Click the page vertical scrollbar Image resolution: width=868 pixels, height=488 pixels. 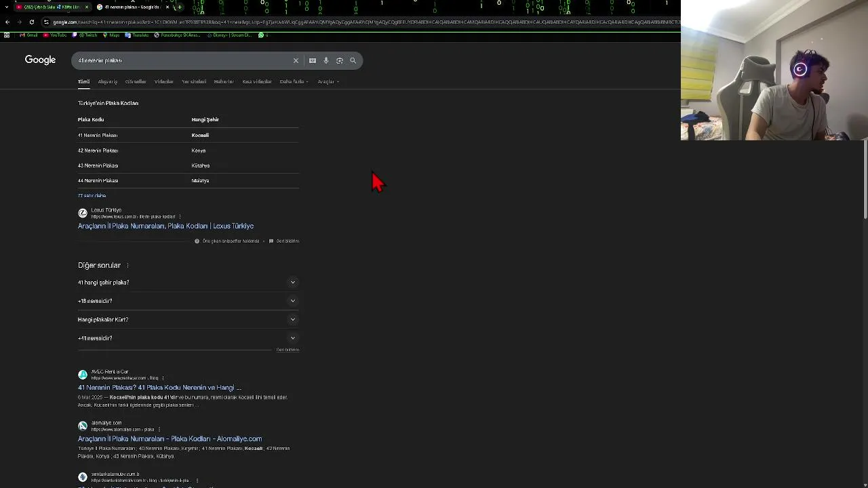pos(865,180)
